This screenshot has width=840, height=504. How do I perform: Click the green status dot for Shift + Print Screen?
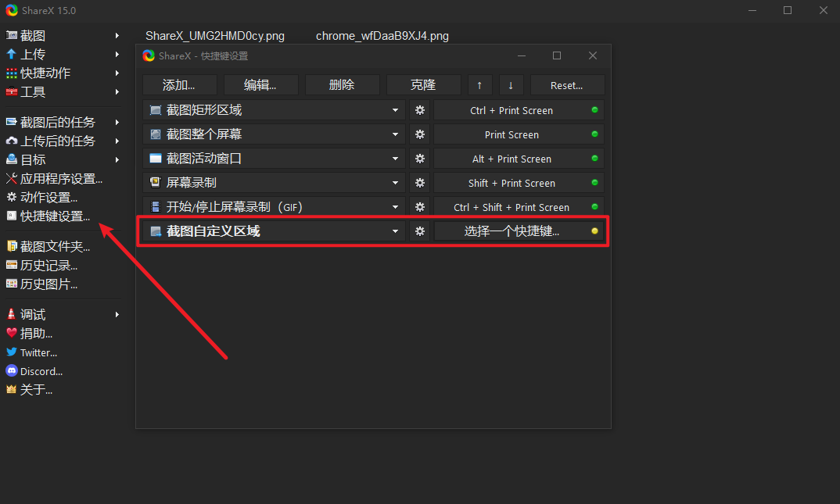pos(594,182)
